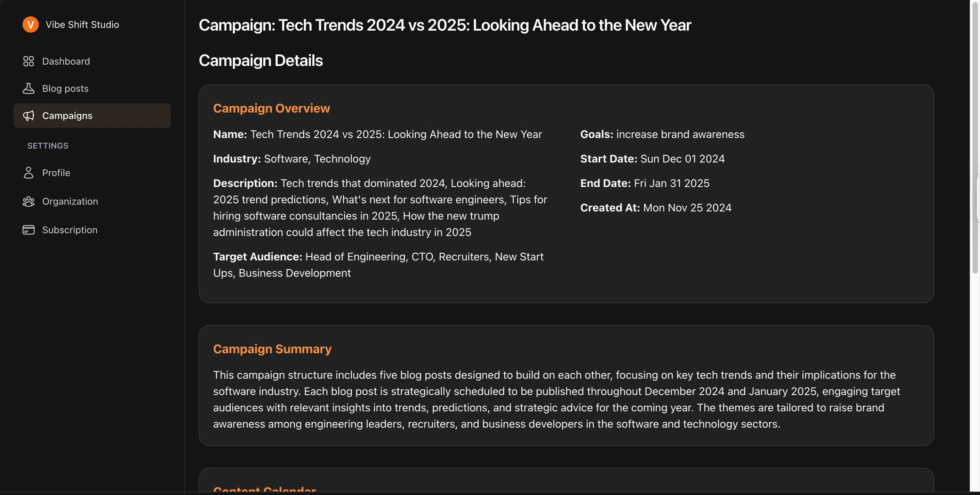
Task: Click the Blog posts flask icon
Action: (29, 88)
